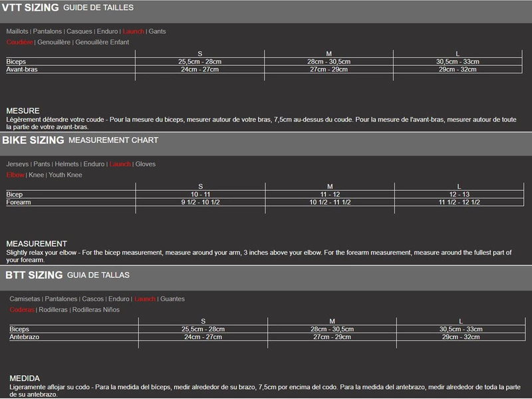
Task: Go to the Casques sizing category
Action: pos(79,31)
